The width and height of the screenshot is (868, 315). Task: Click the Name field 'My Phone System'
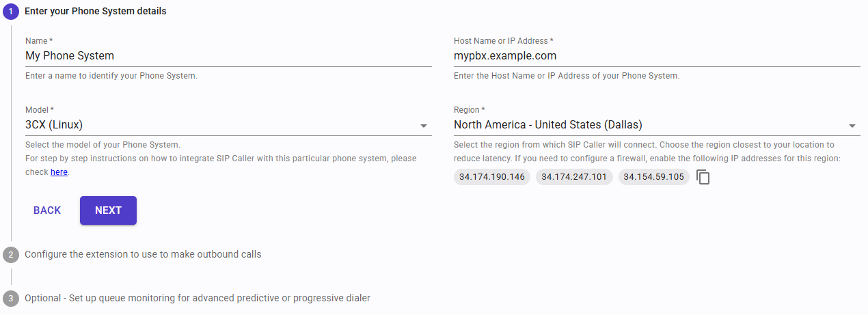(219, 56)
